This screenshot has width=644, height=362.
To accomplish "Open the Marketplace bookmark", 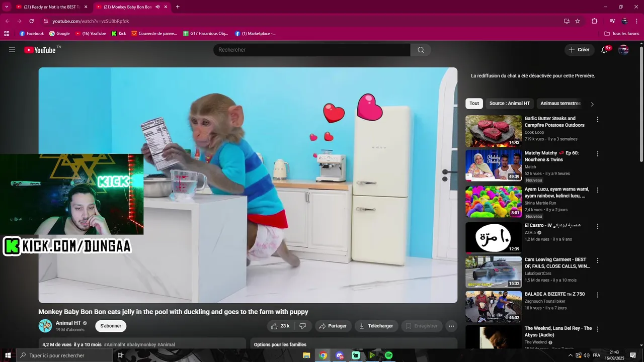I will pyautogui.click(x=255, y=34).
